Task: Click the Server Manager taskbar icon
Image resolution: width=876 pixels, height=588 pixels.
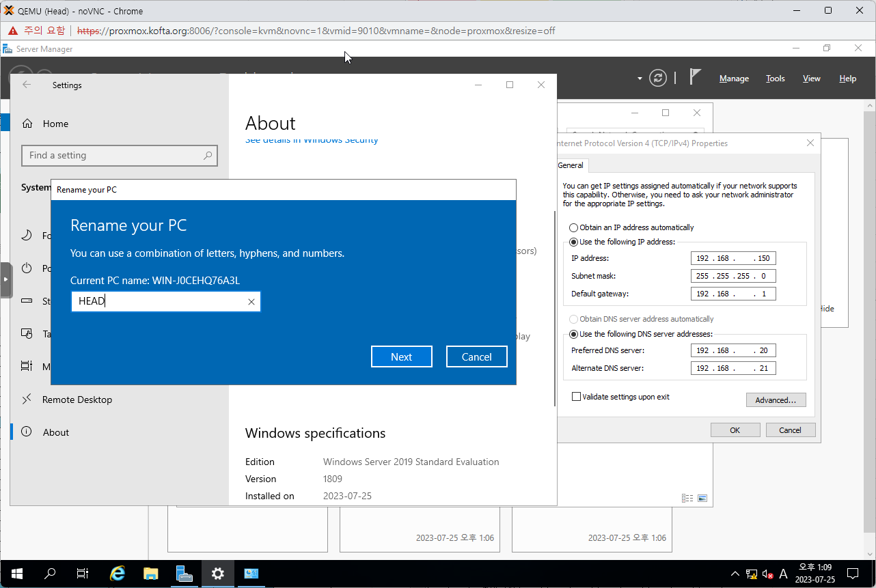Action: (184, 574)
